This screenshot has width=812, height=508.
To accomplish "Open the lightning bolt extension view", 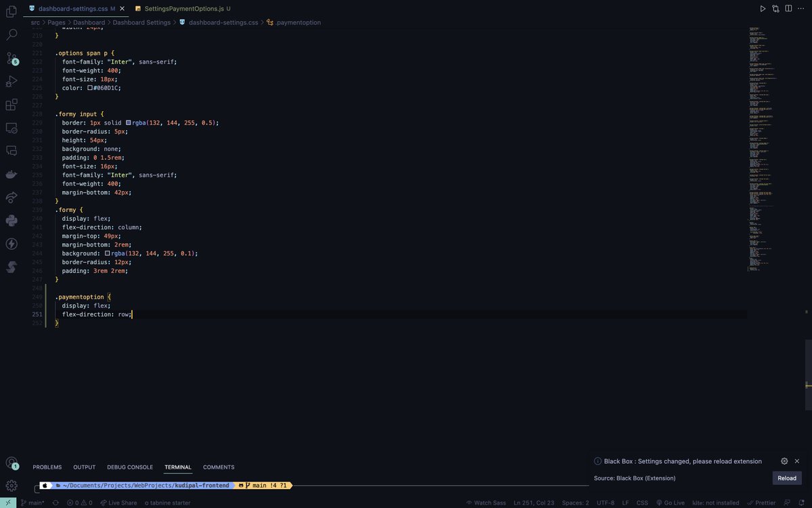I will (12, 243).
